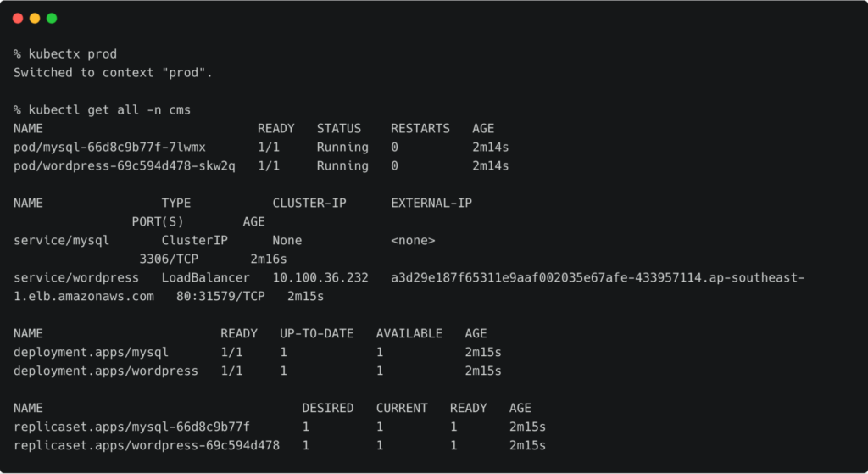The height and width of the screenshot is (474, 868).
Task: Click replicaset.apps/wordpress-69c594d478 entry
Action: point(147,445)
